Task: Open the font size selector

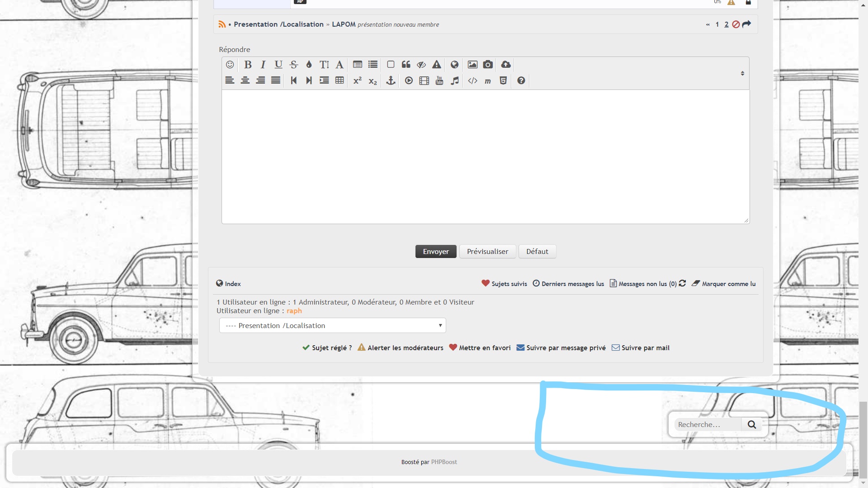Action: pyautogui.click(x=324, y=65)
